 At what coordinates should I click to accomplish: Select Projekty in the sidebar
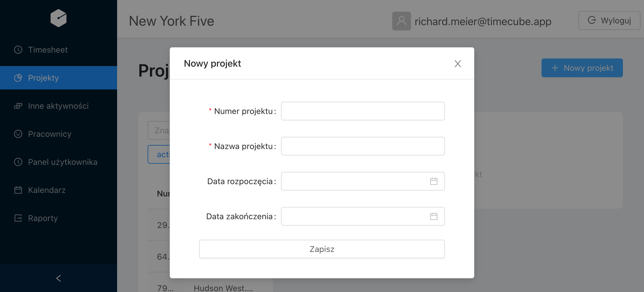59,78
